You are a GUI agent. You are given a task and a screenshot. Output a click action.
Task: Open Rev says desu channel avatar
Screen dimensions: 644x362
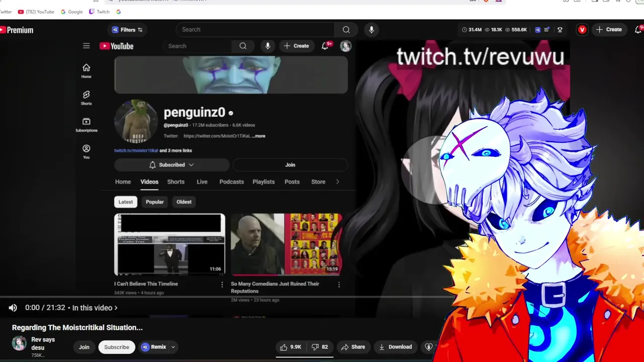tap(19, 343)
